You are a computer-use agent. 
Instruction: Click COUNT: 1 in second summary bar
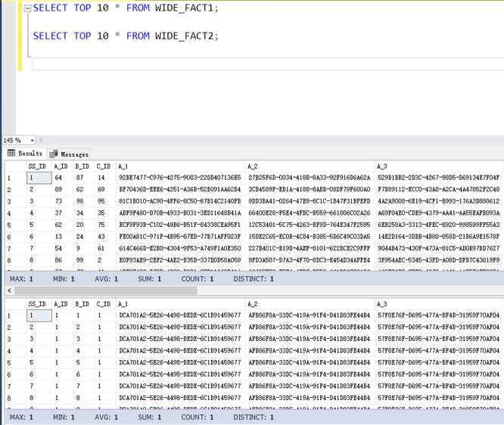pos(198,417)
